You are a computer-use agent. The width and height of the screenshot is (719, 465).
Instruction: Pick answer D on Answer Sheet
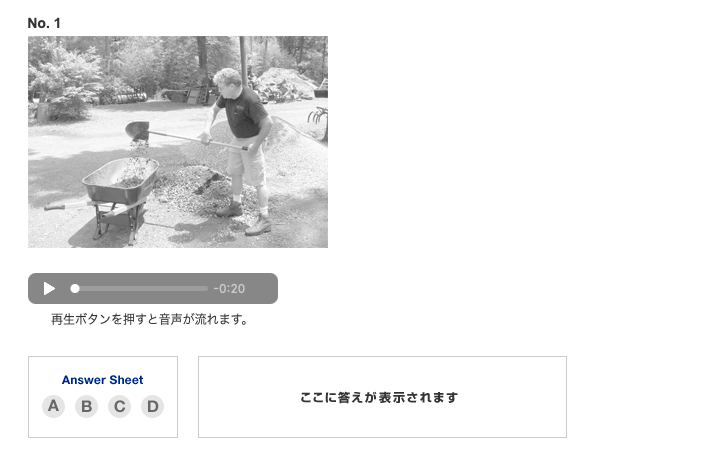tap(152, 406)
